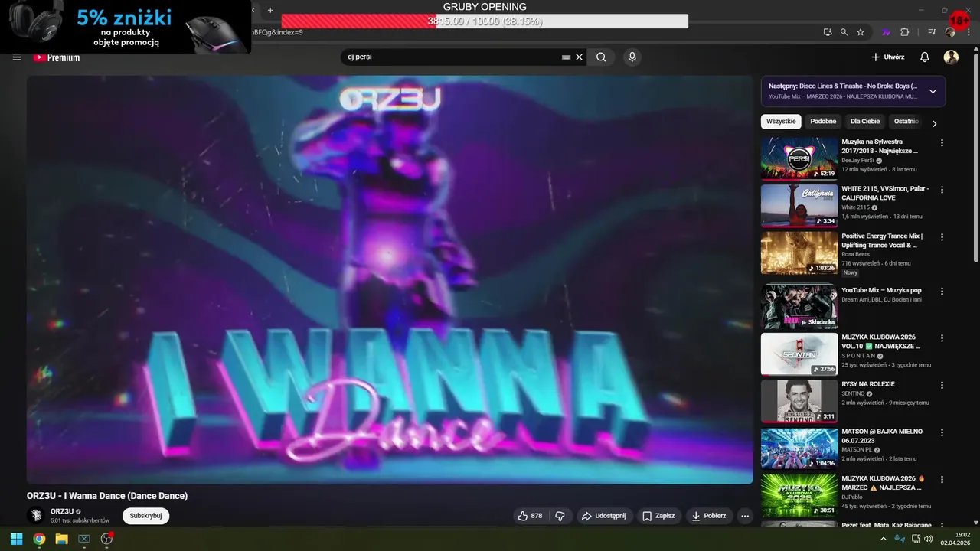Open more actions ellipsis under video
Image resolution: width=980 pixels, height=551 pixels.
click(745, 516)
